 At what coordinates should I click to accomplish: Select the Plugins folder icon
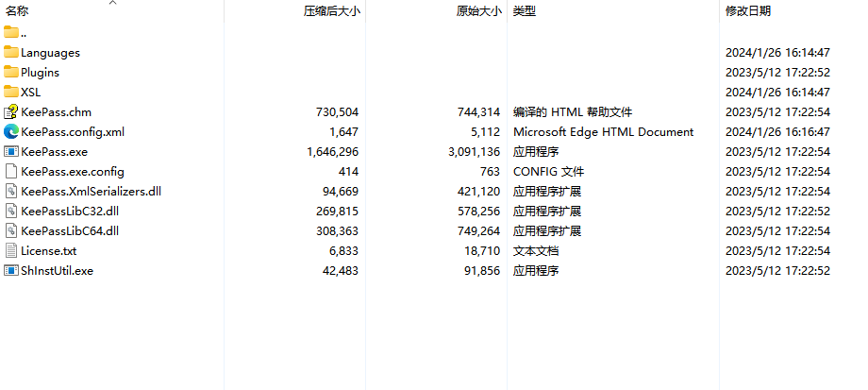tap(11, 72)
